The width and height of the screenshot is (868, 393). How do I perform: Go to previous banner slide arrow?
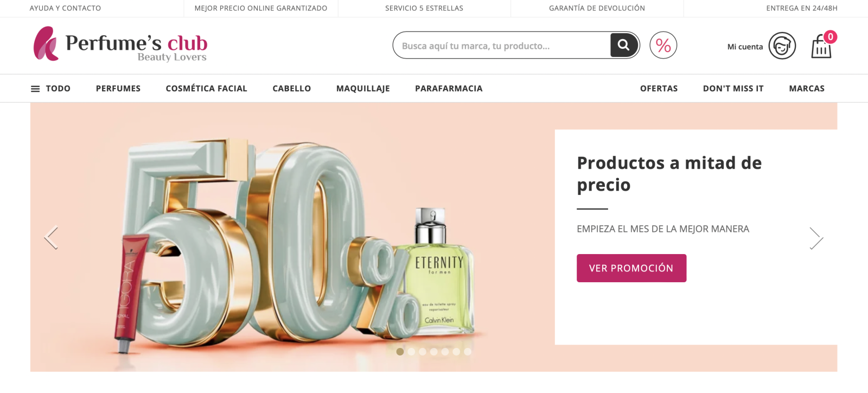tap(51, 238)
